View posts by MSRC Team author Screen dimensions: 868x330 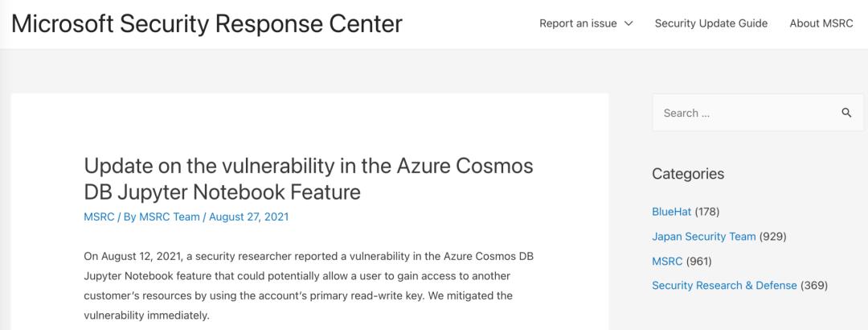pos(170,217)
